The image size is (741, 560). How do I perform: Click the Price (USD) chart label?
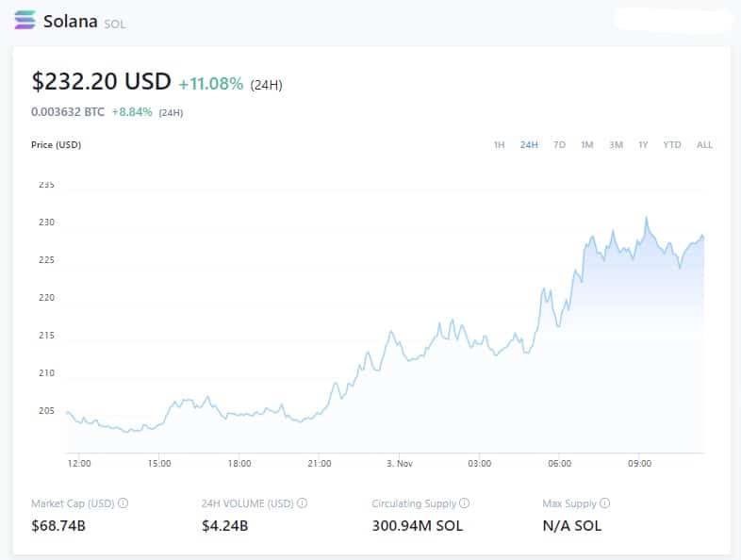57,144
